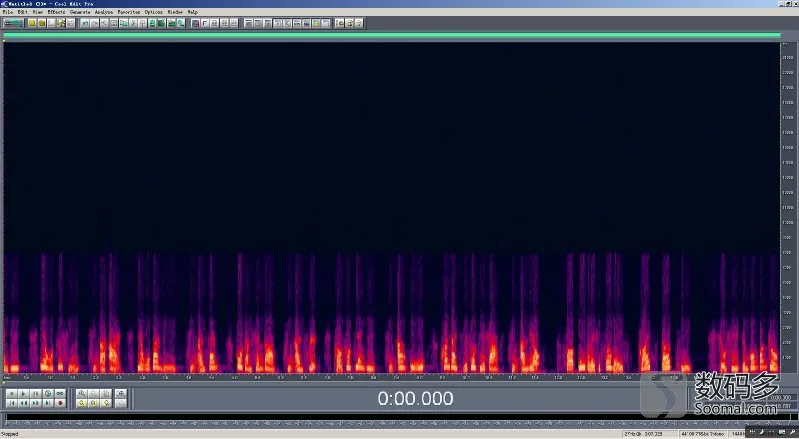Click the vertical frequency ruler on right
This screenshot has height=439, width=799.
click(x=787, y=208)
